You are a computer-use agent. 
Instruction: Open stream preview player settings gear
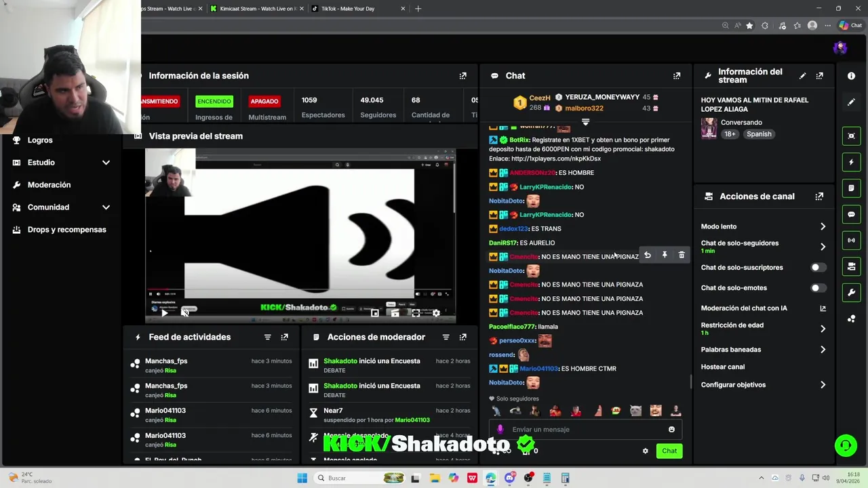pyautogui.click(x=436, y=313)
